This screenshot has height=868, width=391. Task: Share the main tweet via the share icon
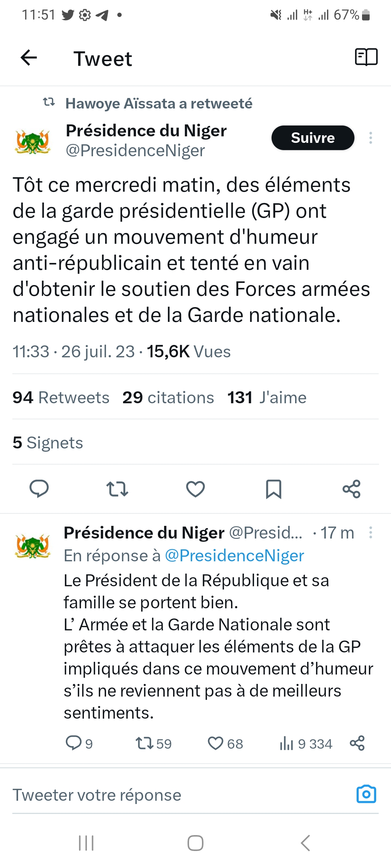pos(352,490)
